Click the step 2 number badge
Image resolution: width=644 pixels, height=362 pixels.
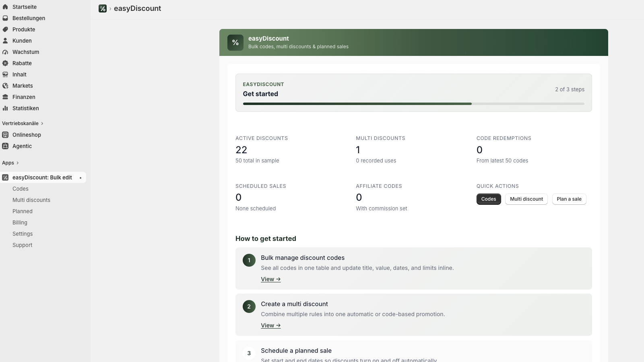(x=249, y=306)
